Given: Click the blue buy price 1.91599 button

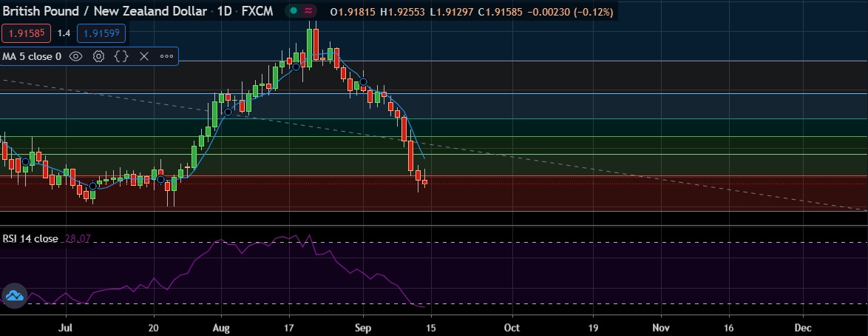Looking at the screenshot, I should (x=101, y=33).
